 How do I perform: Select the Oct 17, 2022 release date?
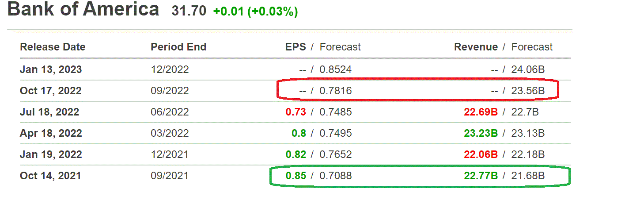(51, 91)
